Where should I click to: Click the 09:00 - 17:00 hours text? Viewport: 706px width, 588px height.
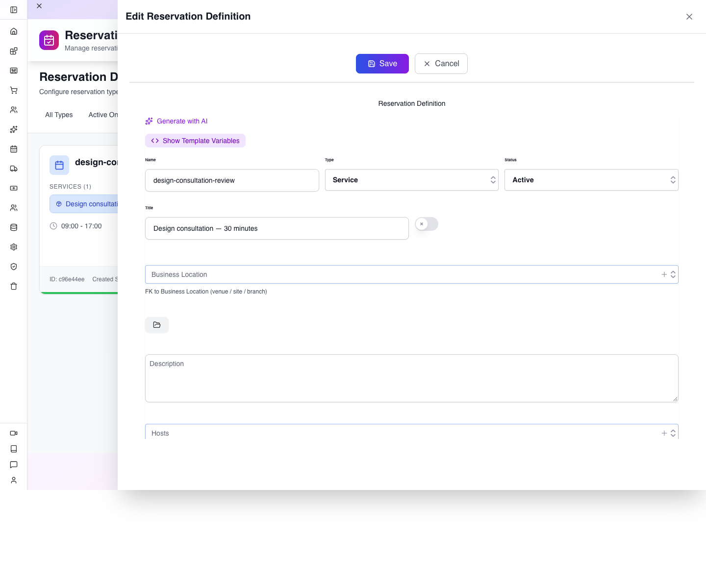click(x=81, y=226)
